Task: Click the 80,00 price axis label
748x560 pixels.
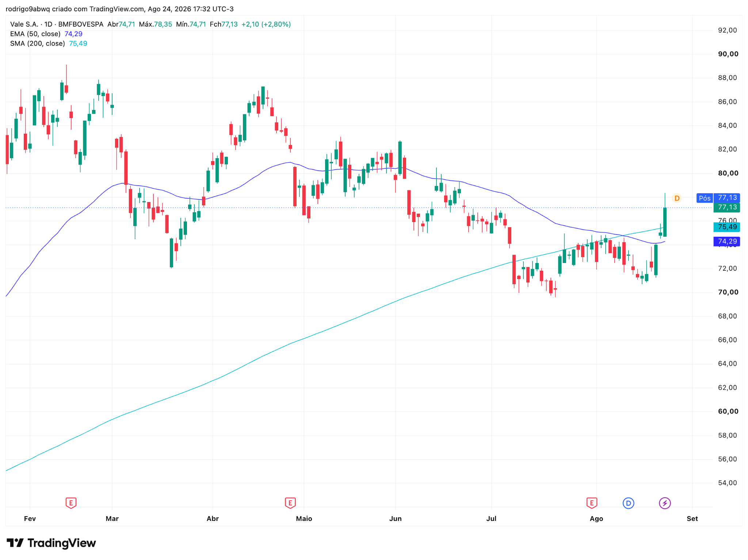Action: 728,173
